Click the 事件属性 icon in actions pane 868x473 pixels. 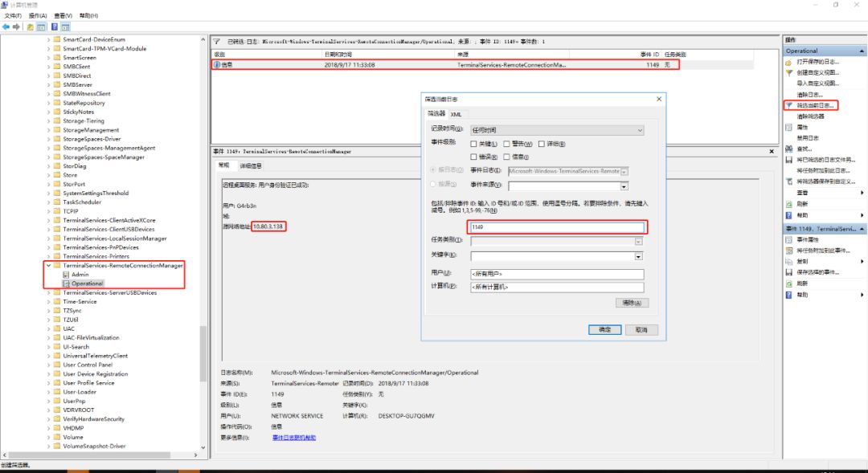pyautogui.click(x=789, y=240)
